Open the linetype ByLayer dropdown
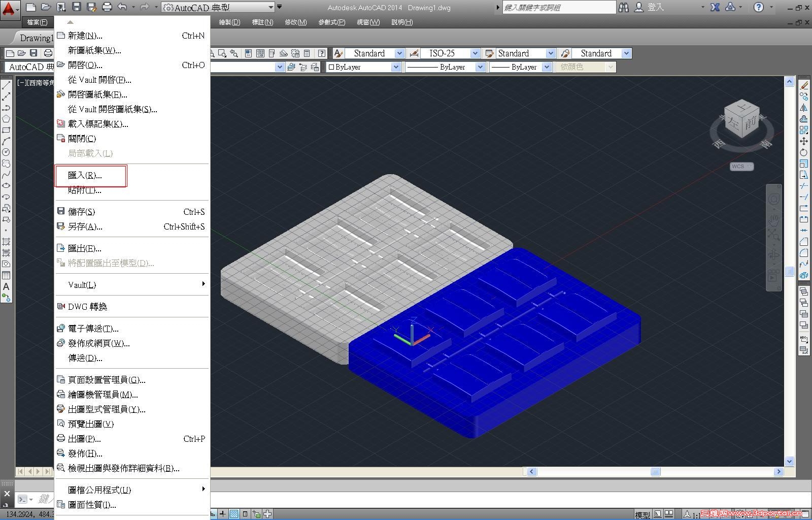The image size is (812, 520). (x=480, y=67)
